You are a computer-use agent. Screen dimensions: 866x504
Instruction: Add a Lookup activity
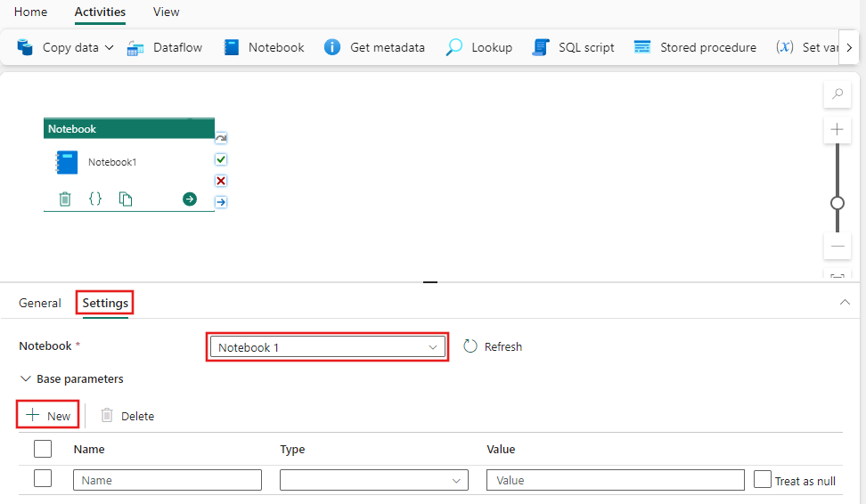pyautogui.click(x=478, y=47)
